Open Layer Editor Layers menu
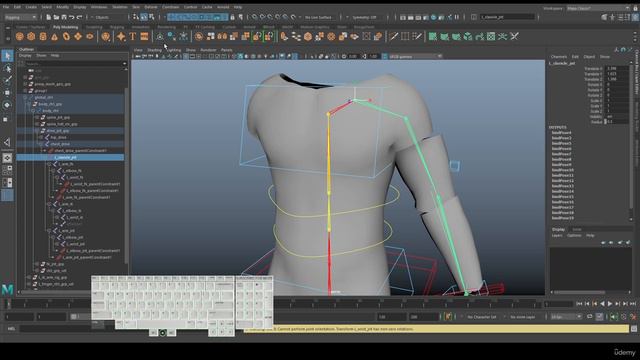Viewport: 640px width, 360px height. (557, 236)
